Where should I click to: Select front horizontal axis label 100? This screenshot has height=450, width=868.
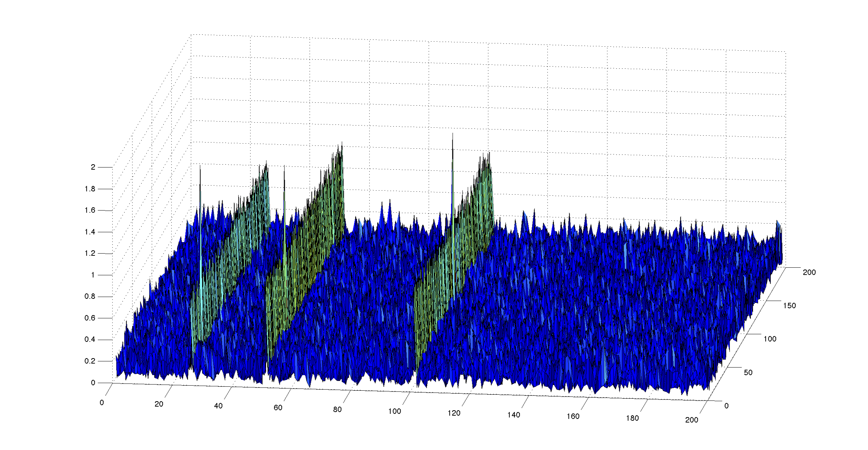pyautogui.click(x=395, y=411)
